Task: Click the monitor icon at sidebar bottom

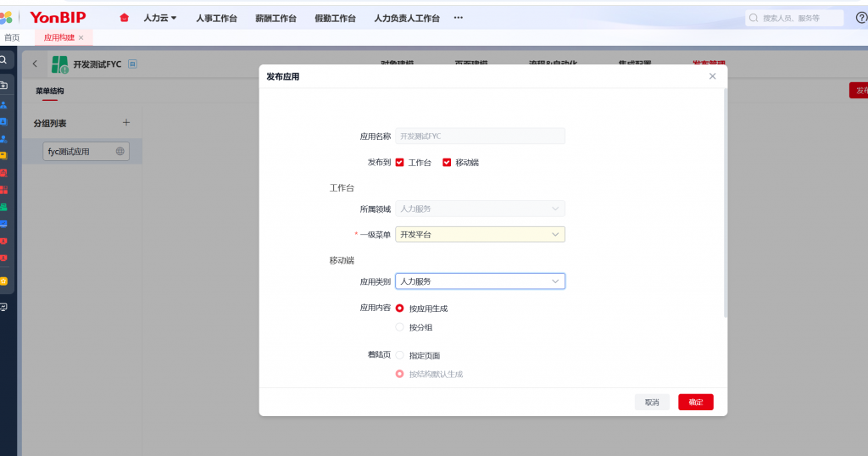Action: click(x=3, y=307)
